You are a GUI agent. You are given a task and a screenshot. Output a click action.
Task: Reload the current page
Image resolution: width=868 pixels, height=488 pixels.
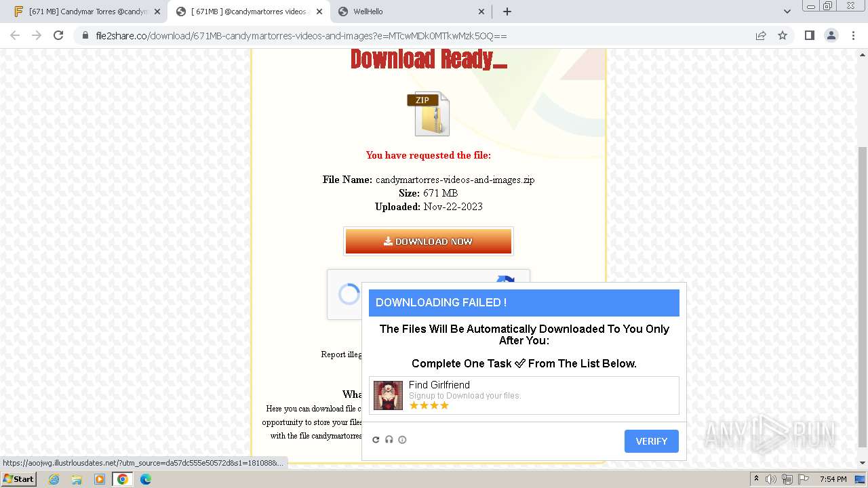(x=58, y=35)
